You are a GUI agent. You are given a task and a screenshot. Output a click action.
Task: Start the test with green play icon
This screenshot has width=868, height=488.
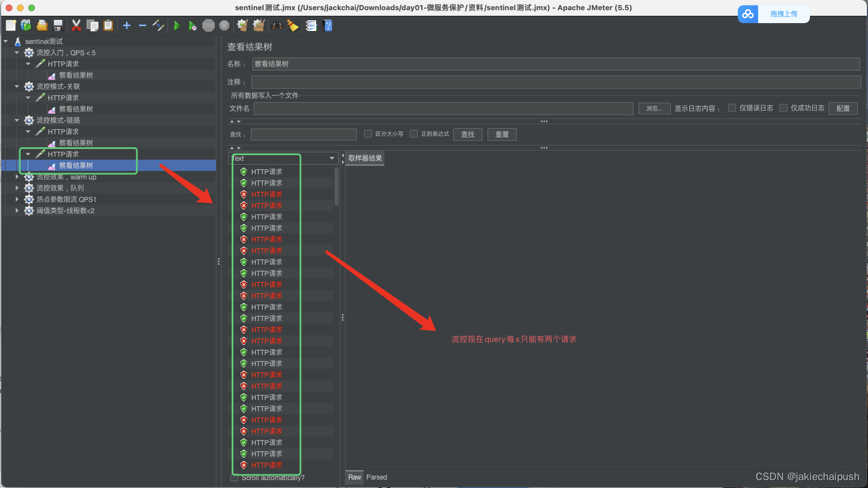coord(177,25)
